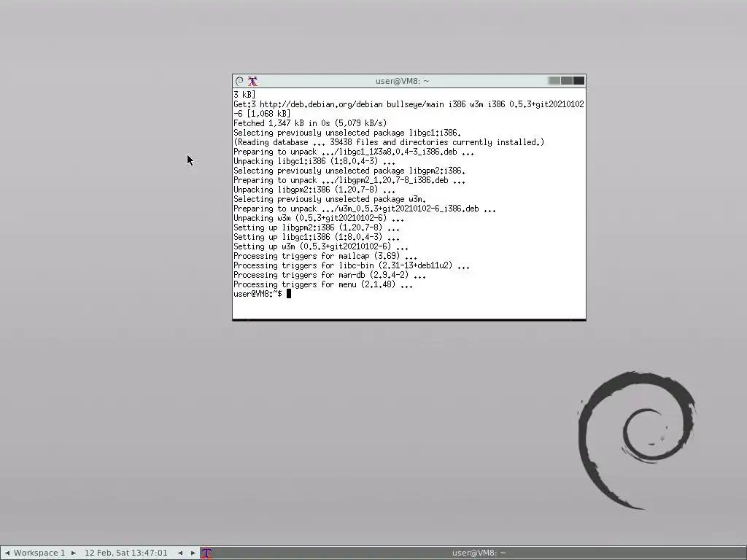Go to the next window with the arrow before the xterm icon

[x=193, y=553]
